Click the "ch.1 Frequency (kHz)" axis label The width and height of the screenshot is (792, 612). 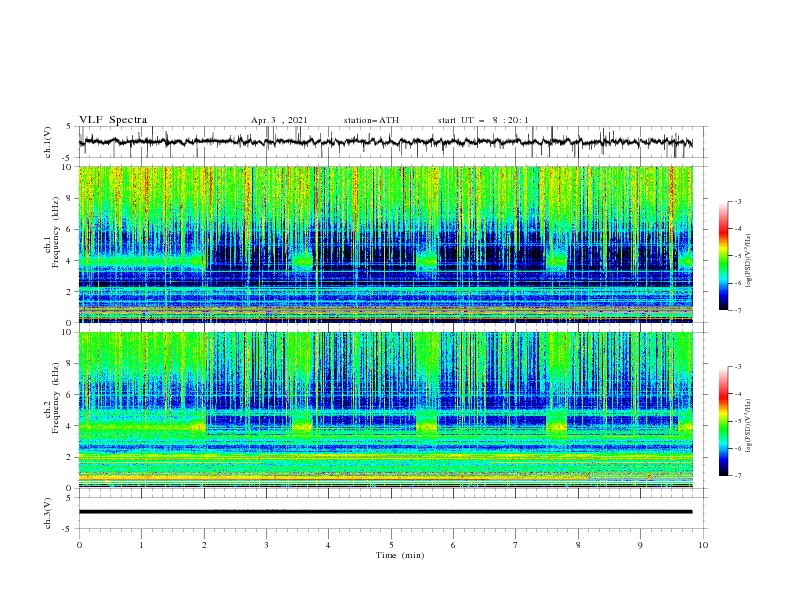[x=52, y=230]
